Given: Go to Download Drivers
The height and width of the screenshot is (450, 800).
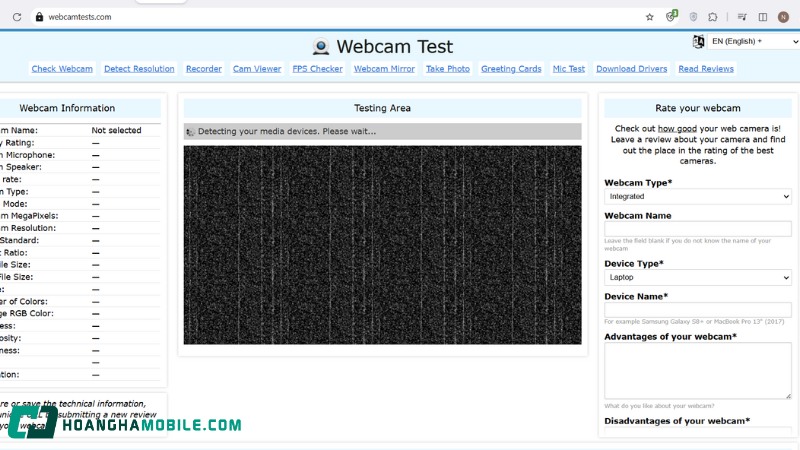Looking at the screenshot, I should 632,69.
